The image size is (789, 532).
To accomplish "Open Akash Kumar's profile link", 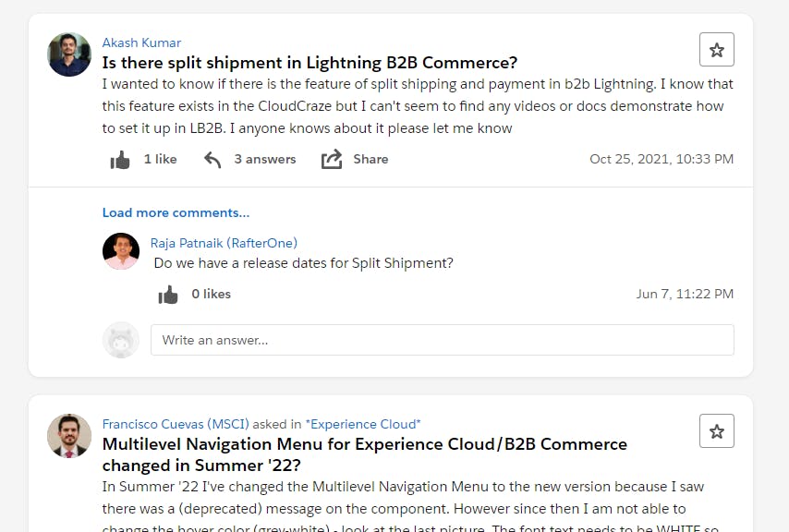I will click(x=141, y=42).
